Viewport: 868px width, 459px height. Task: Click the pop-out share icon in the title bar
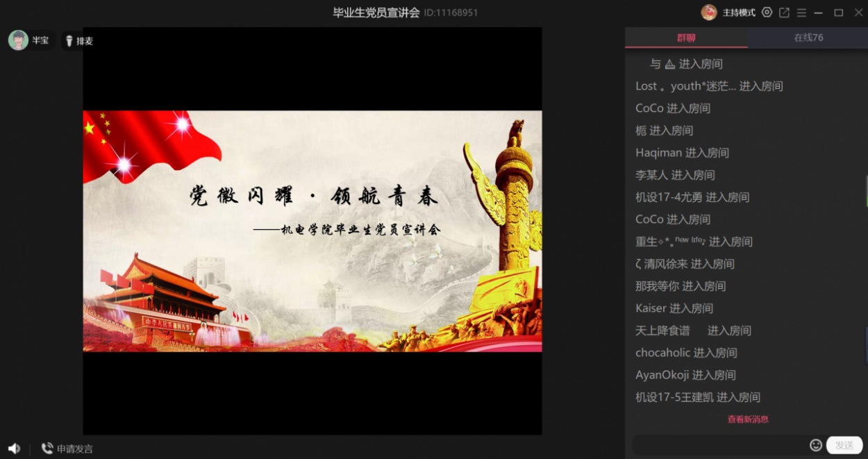pyautogui.click(x=784, y=12)
